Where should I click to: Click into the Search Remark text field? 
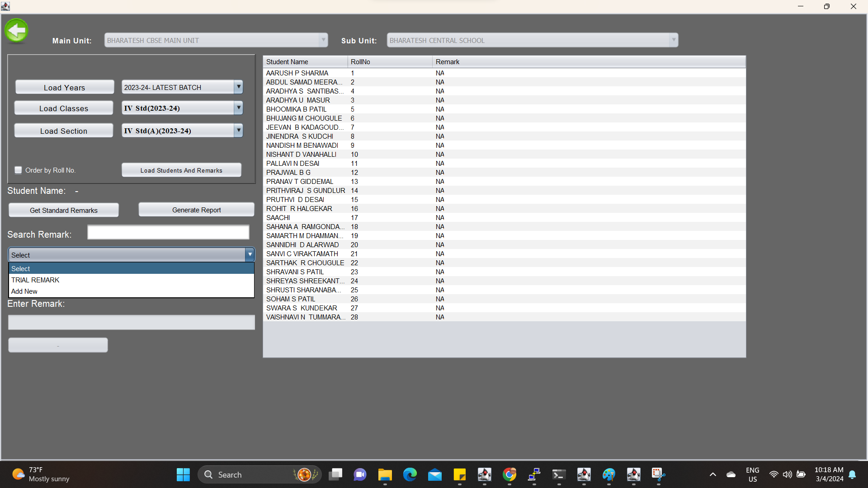(x=168, y=233)
